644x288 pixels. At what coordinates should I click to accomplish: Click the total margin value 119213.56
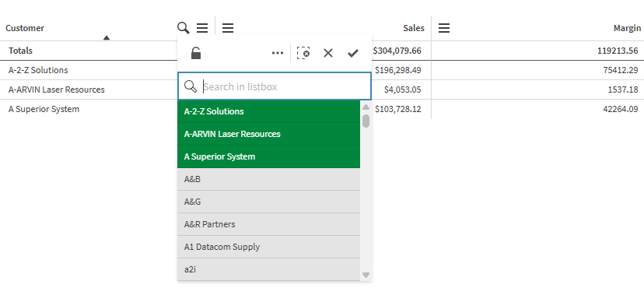[618, 51]
